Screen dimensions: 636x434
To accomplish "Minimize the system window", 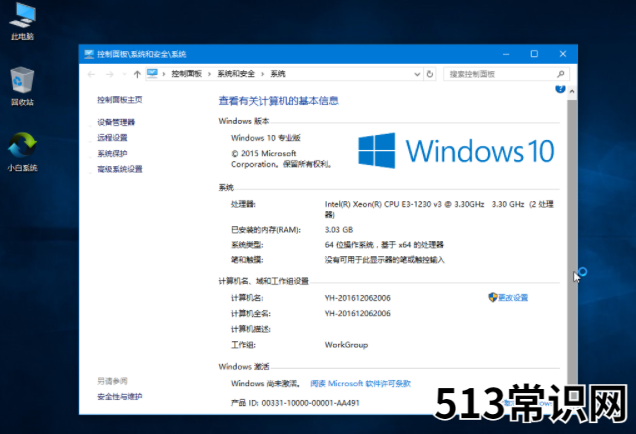I will pyautogui.click(x=506, y=54).
